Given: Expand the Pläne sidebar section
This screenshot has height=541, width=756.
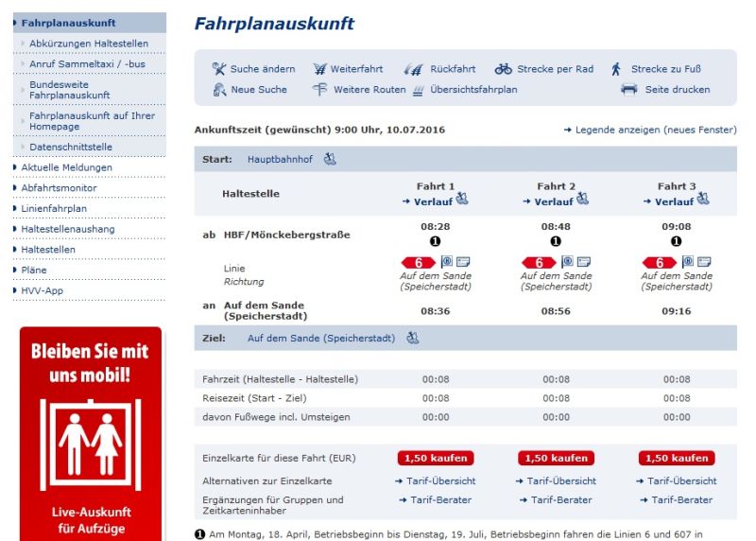Looking at the screenshot, I should point(34,270).
